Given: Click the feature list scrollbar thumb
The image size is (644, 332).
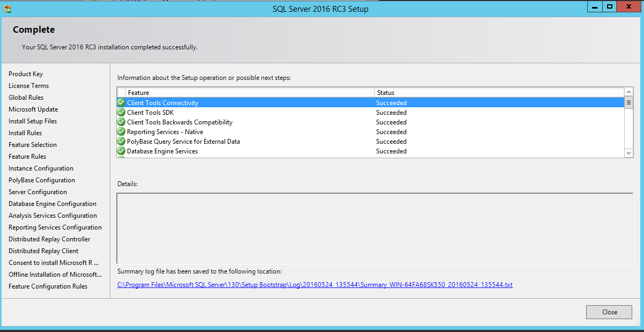Looking at the screenshot, I should (629, 102).
